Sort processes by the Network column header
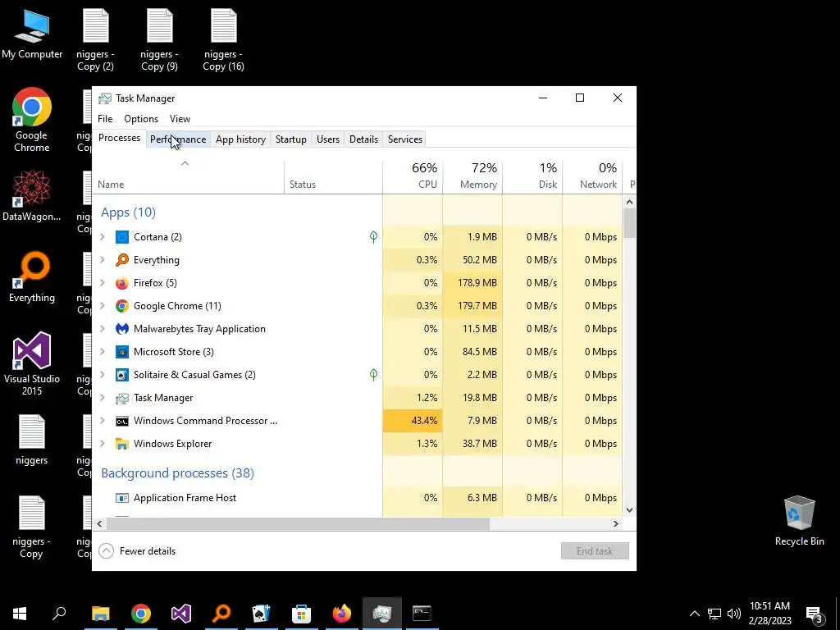 (x=592, y=176)
